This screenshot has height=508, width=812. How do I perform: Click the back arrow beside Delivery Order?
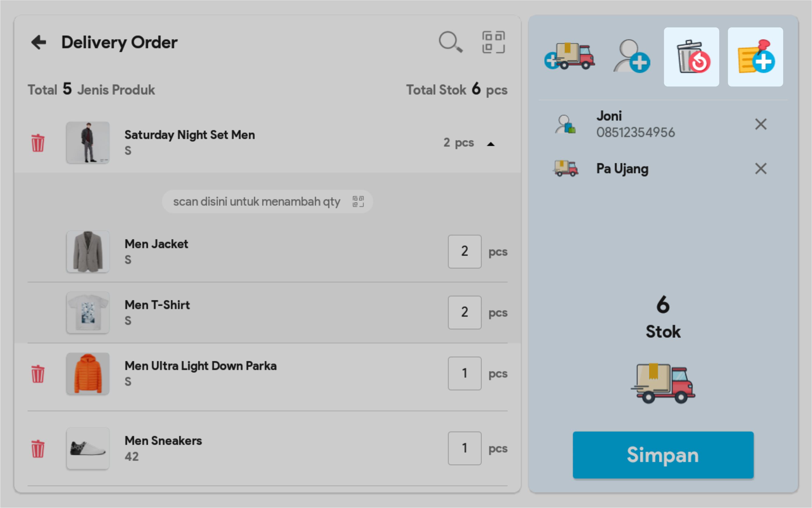click(x=39, y=42)
